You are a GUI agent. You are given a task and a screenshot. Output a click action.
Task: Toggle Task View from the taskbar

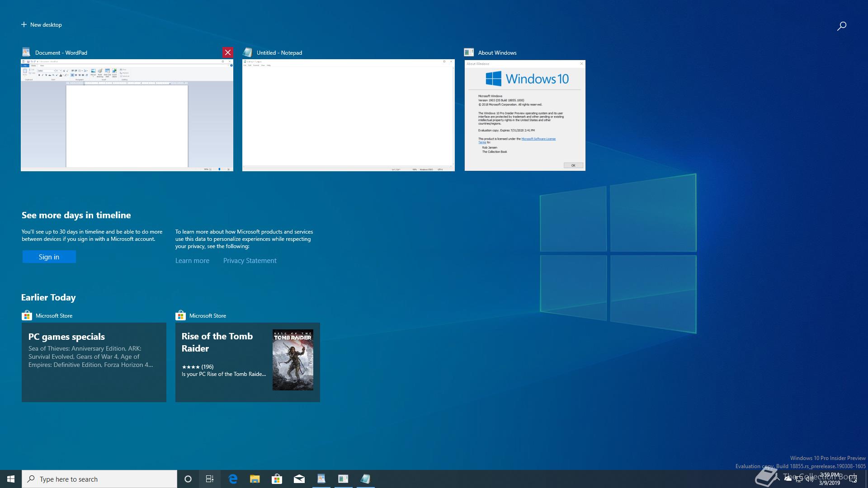click(210, 479)
